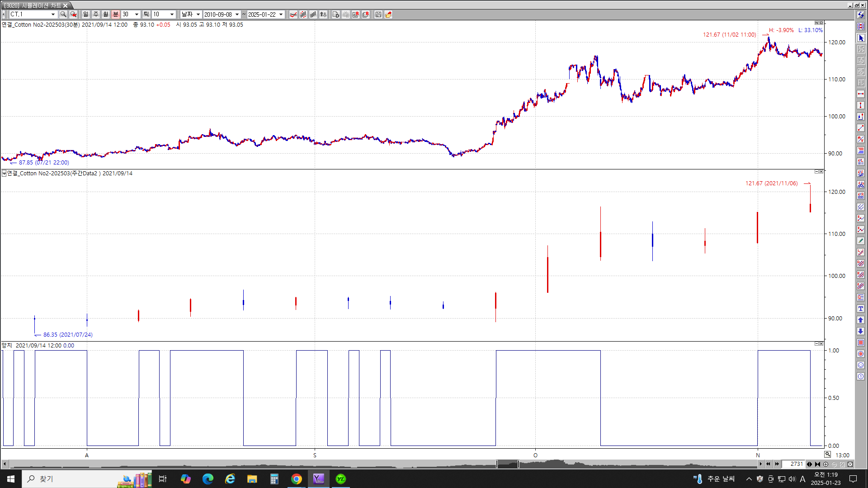This screenshot has height=488, width=868.
Task: Open the CT.1 symbol dropdown
Action: [x=53, y=14]
